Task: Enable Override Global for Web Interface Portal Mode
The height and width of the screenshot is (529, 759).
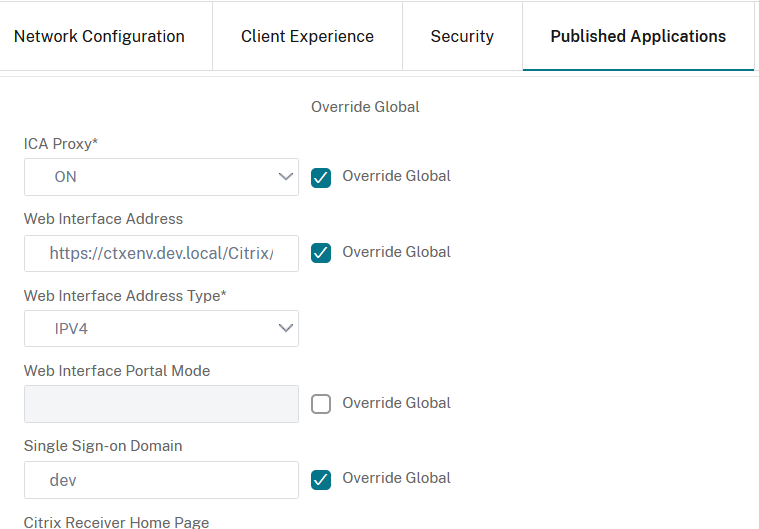Action: (321, 404)
